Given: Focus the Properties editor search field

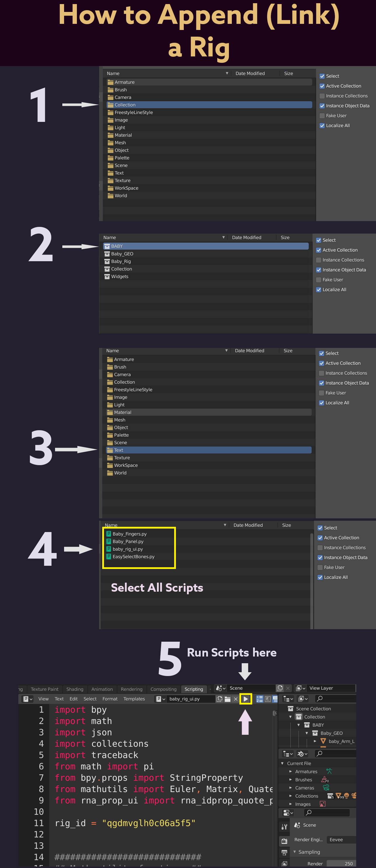Looking at the screenshot, I should click(x=326, y=812).
